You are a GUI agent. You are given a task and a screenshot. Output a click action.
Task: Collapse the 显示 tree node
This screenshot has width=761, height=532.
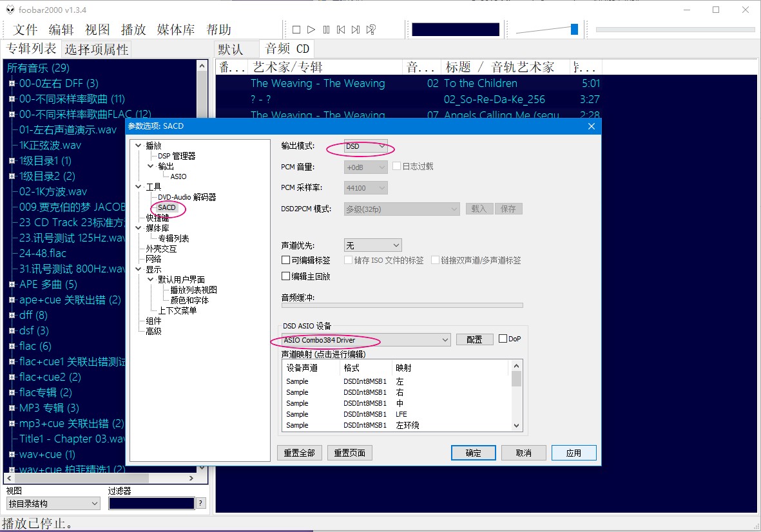coord(139,269)
